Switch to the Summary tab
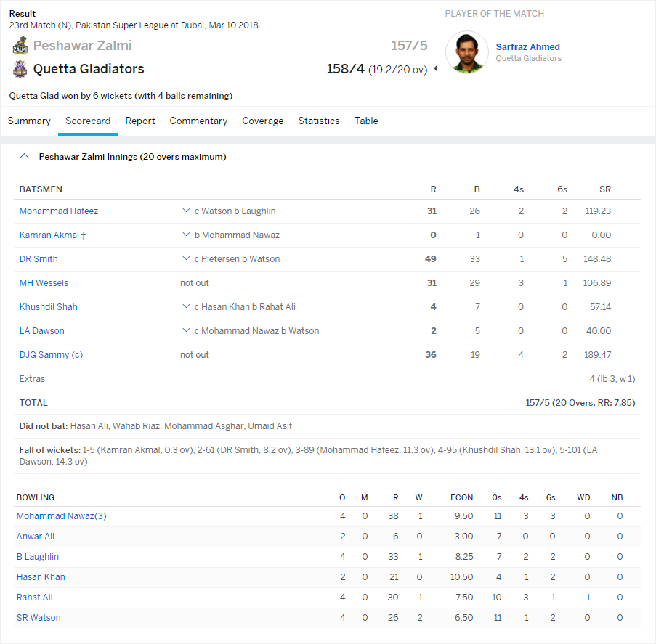 (29, 121)
